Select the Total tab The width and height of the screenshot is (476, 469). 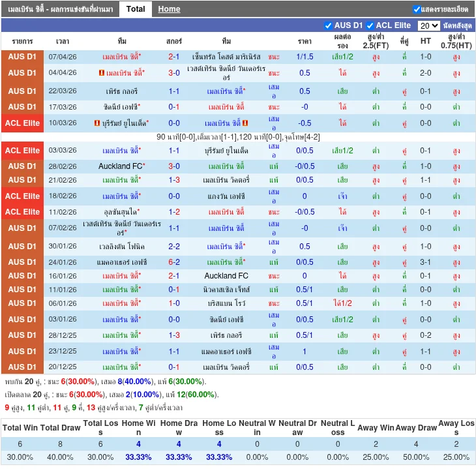[x=136, y=9]
